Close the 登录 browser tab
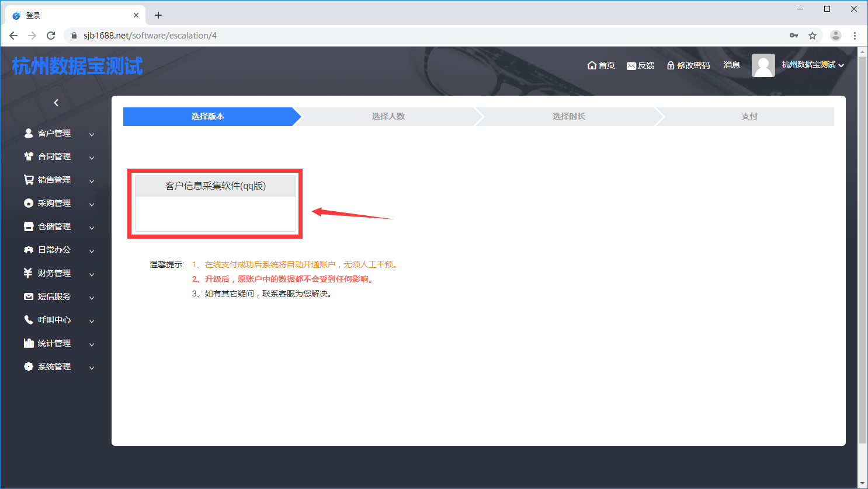The image size is (868, 489). click(136, 15)
